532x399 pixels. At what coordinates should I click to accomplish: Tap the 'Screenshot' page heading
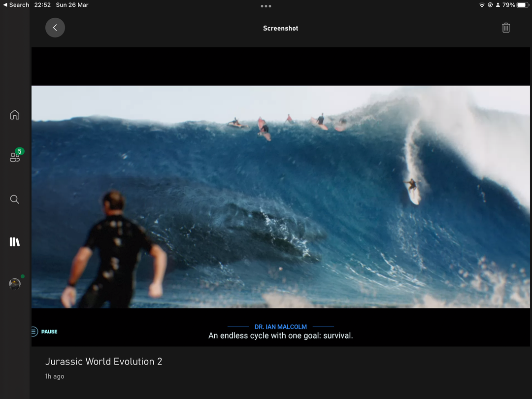pos(281,28)
